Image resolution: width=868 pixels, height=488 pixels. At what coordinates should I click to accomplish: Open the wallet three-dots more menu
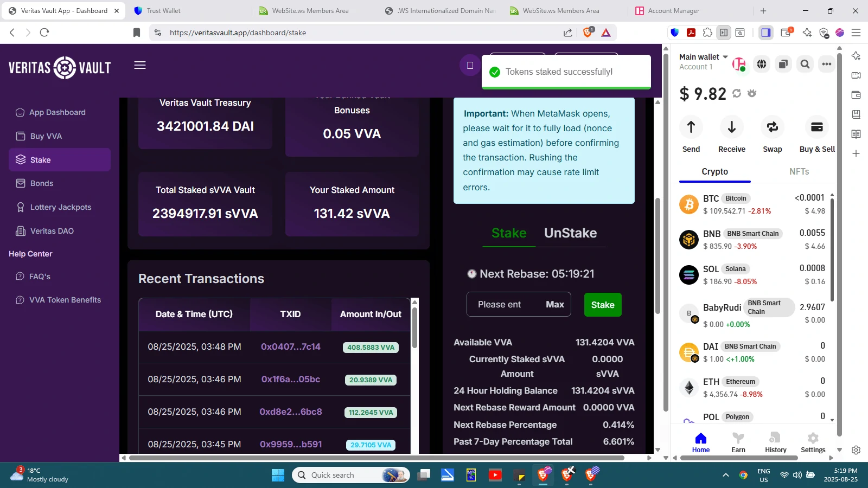[x=826, y=65]
